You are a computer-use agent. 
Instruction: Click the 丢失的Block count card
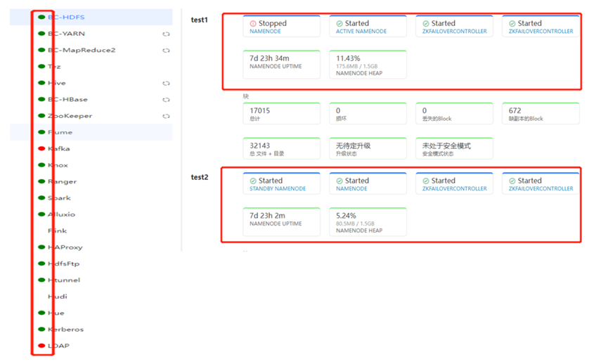(x=454, y=114)
